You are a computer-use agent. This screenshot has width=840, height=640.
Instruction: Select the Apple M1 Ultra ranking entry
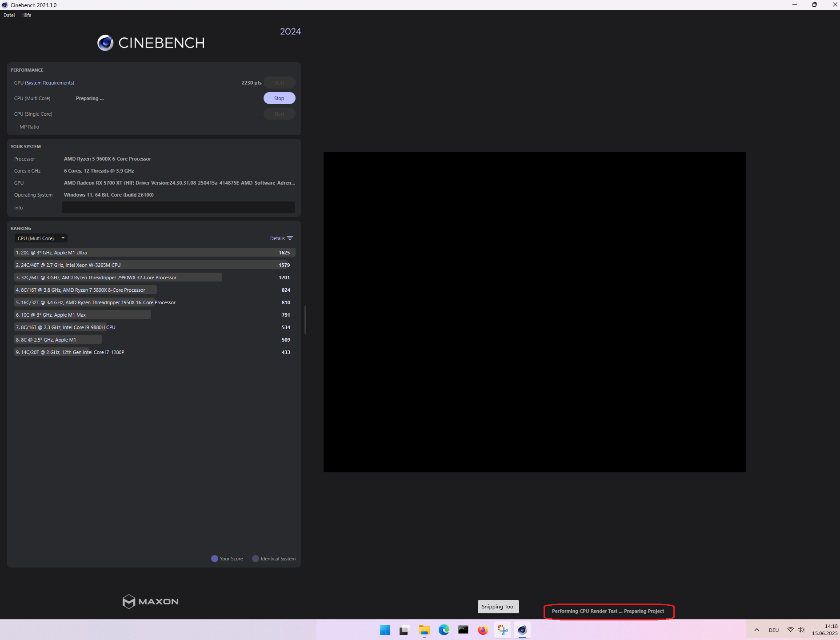tap(155, 253)
